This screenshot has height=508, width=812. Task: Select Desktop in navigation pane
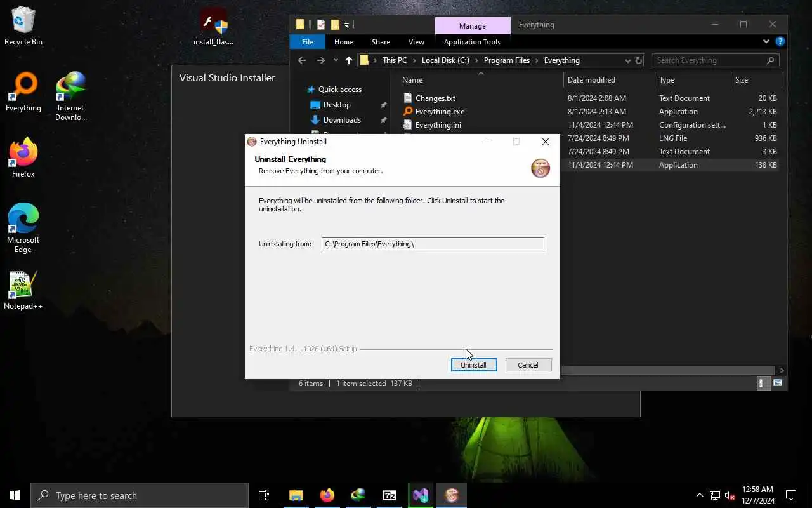336,105
